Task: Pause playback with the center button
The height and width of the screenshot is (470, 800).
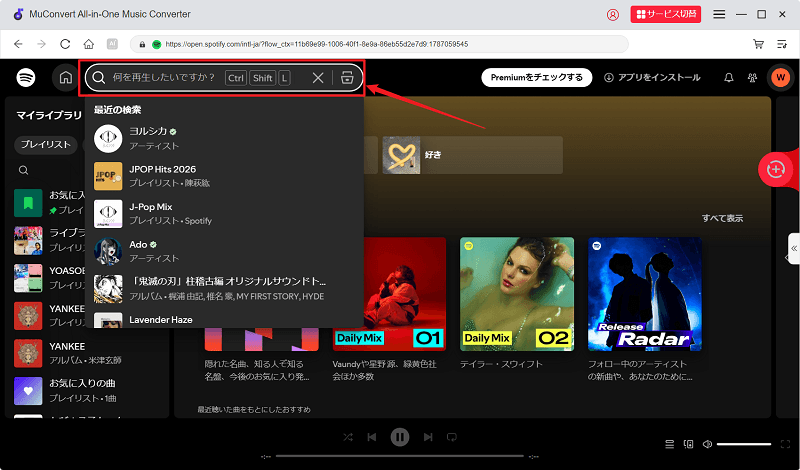Action: pyautogui.click(x=400, y=437)
